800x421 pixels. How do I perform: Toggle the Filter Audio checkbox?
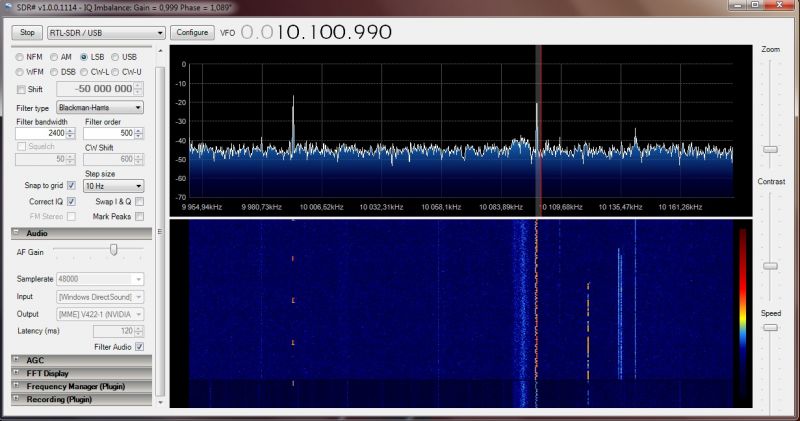coord(139,347)
